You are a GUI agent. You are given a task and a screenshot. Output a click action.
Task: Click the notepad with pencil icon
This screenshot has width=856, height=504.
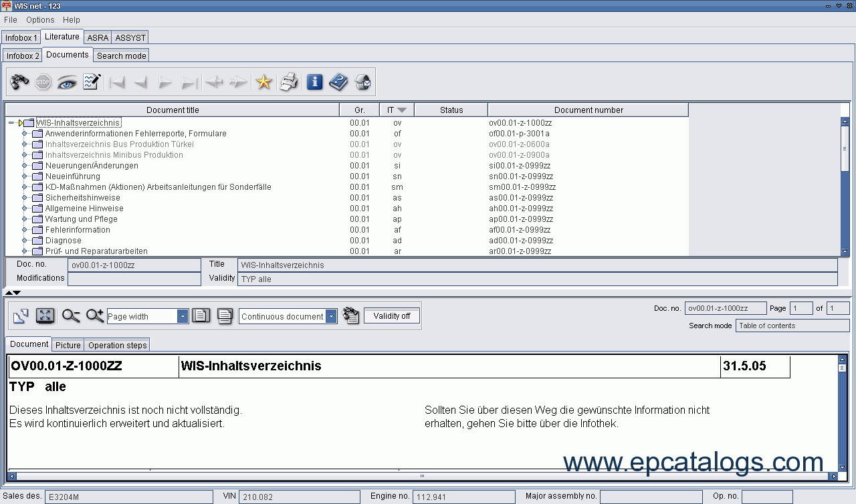coord(91,82)
